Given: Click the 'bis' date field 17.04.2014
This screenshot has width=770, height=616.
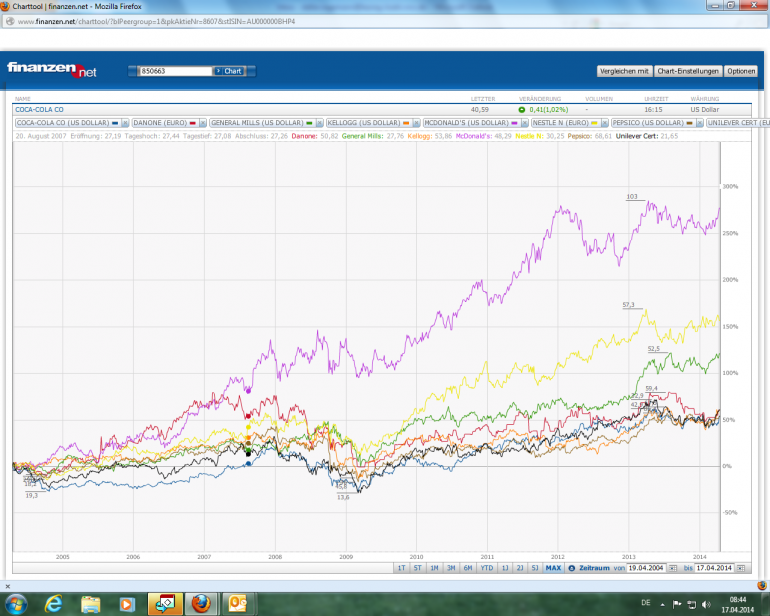Looking at the screenshot, I should 715,568.
